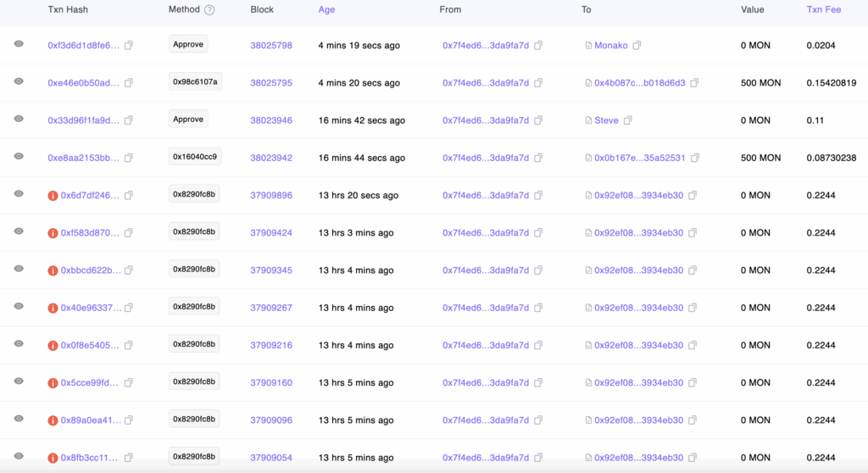Click error icon beside 0x6d7df246 transaction

click(x=53, y=196)
